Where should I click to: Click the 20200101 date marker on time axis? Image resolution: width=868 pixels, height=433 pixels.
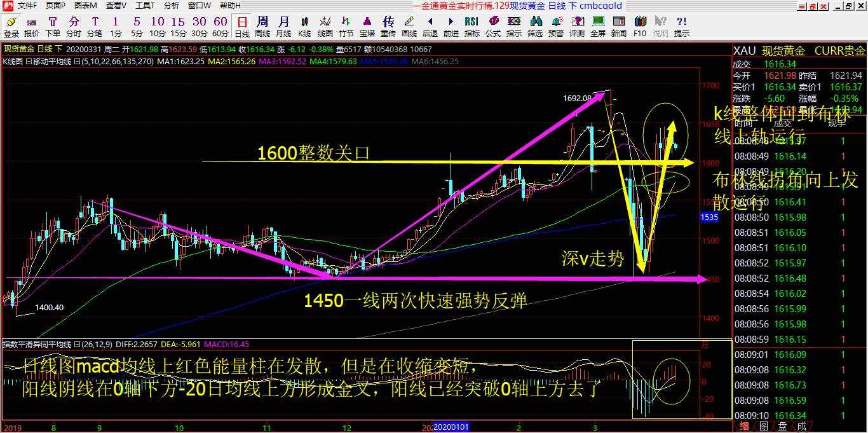coord(451,427)
